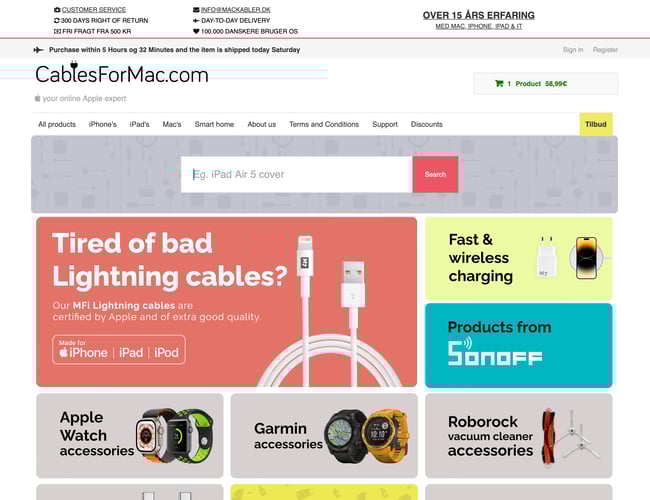Click the envelope icon next to info@mackabler.dk
Viewport: 650px width, 500px height.
196,10
